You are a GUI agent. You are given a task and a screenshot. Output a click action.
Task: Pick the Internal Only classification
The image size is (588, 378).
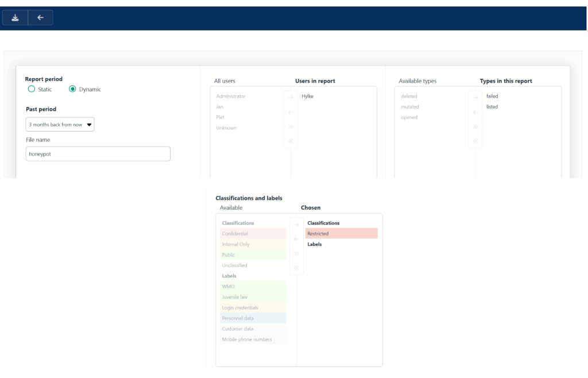(x=253, y=244)
